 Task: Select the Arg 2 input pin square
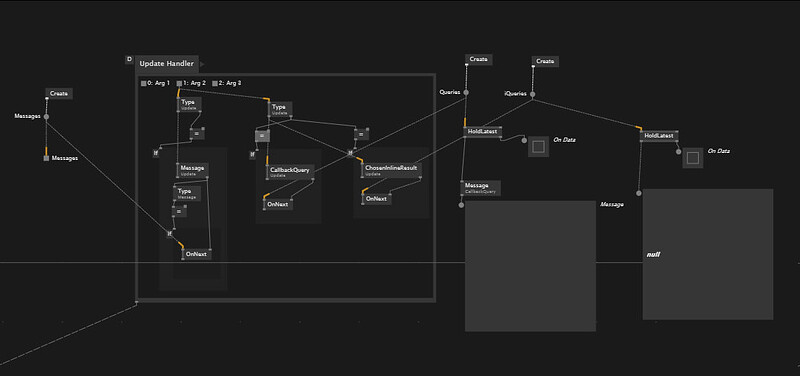[x=179, y=83]
